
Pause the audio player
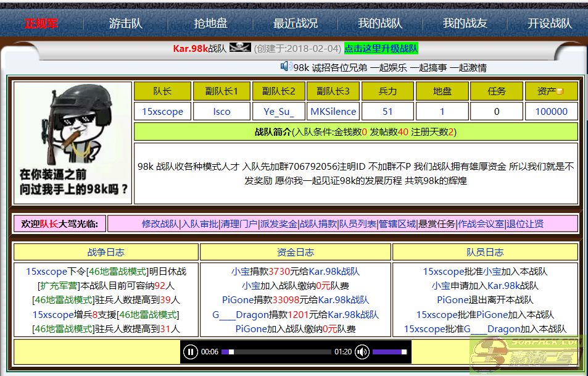191,352
